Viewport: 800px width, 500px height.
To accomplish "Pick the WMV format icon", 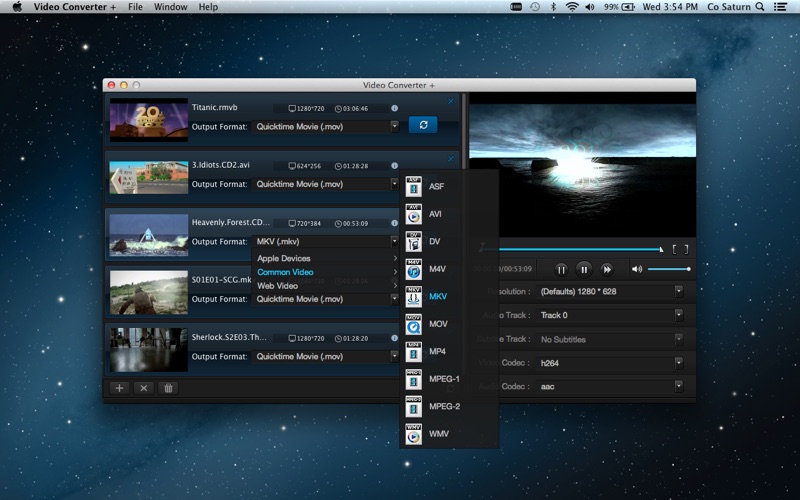I will 413,434.
